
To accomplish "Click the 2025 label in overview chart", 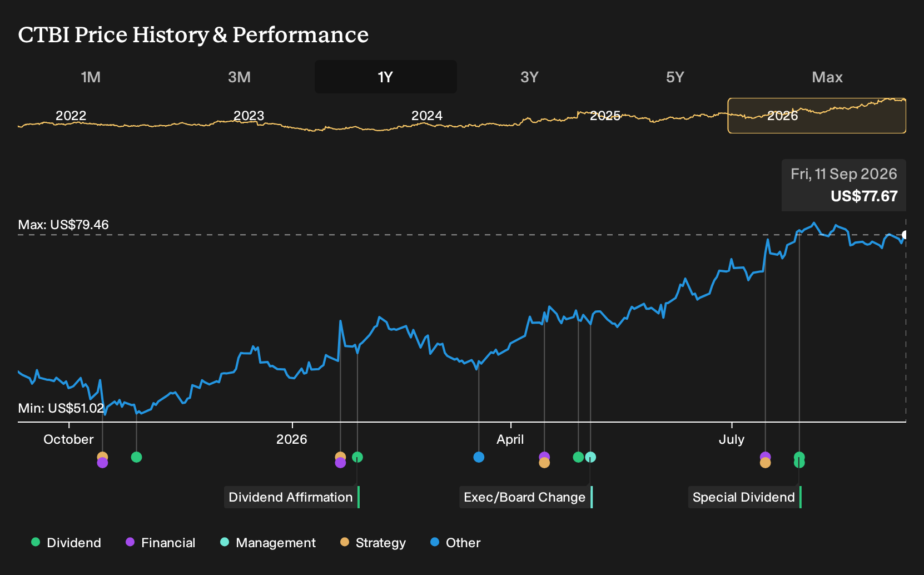I will tap(605, 116).
